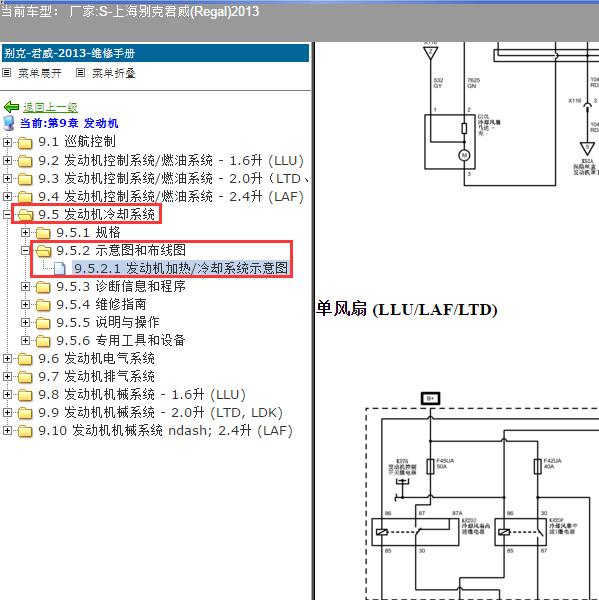Expand 9.3 发动机控制系统 2.0升 node
Viewport: 599px width, 600px height.
[7, 178]
